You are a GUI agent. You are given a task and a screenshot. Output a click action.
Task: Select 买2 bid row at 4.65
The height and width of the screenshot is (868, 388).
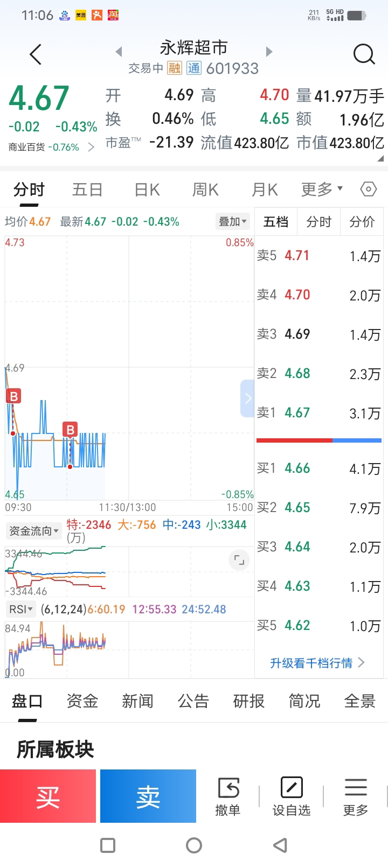(319, 508)
